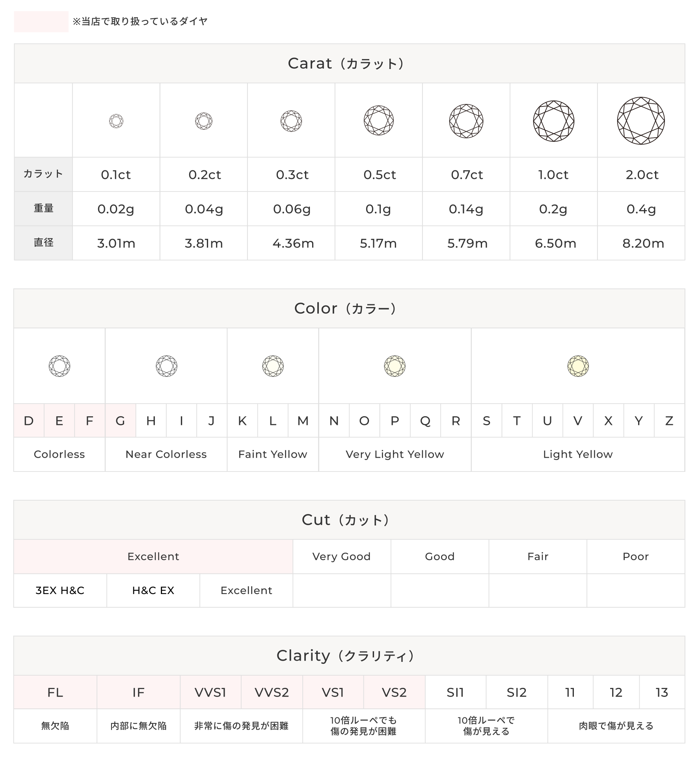Click the VS2 clarity grade cell
The width and height of the screenshot is (700, 773).
[394, 693]
